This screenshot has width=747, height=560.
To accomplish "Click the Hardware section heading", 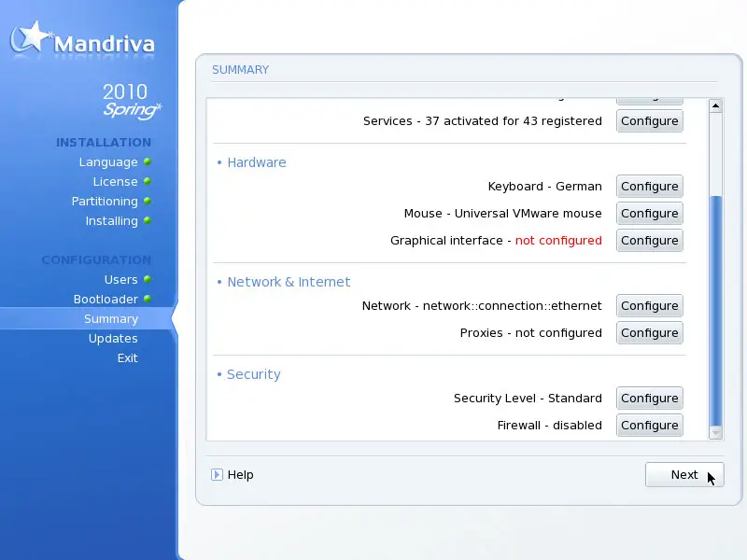I will click(257, 162).
